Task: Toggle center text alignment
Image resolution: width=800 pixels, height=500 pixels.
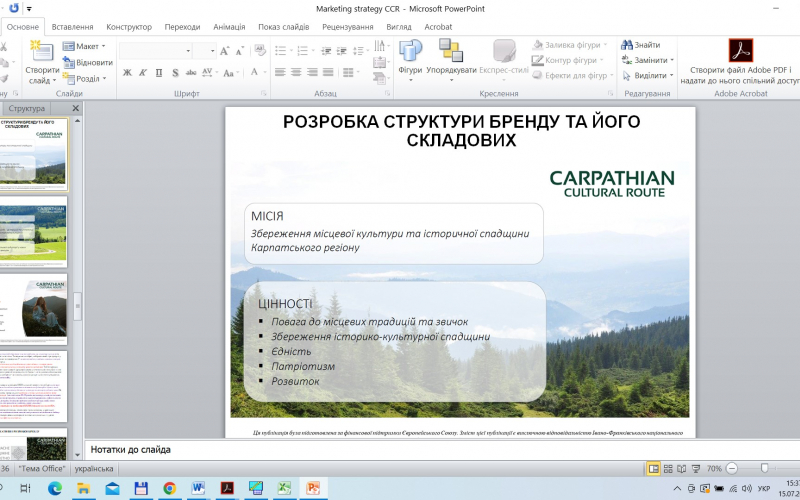Action: click(296, 72)
